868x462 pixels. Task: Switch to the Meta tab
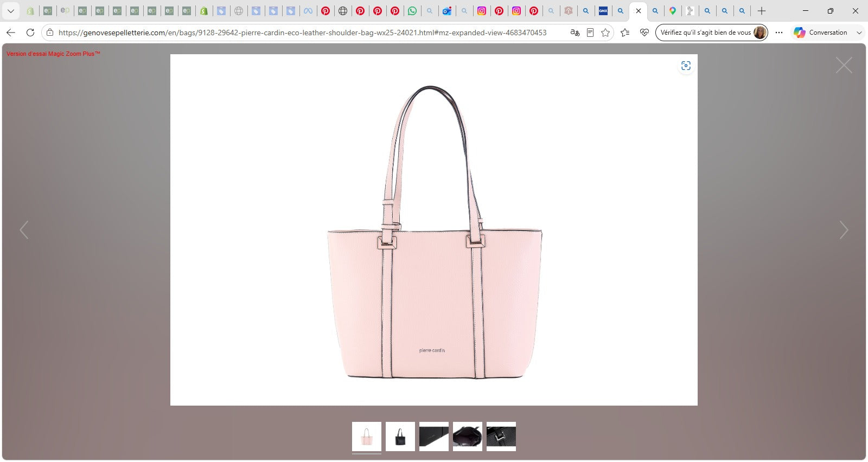coord(308,11)
